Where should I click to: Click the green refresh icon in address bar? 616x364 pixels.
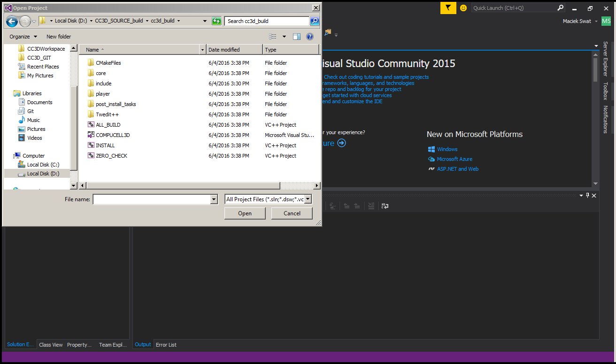tap(216, 21)
